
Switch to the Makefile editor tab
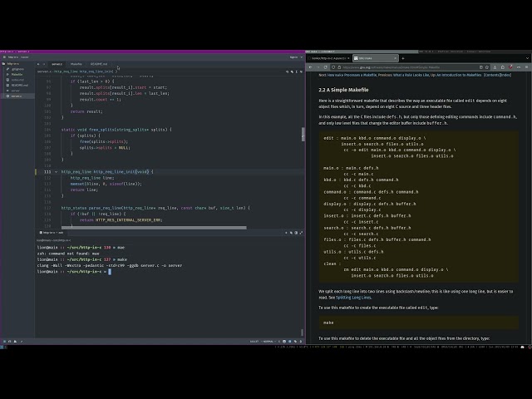pos(76,64)
